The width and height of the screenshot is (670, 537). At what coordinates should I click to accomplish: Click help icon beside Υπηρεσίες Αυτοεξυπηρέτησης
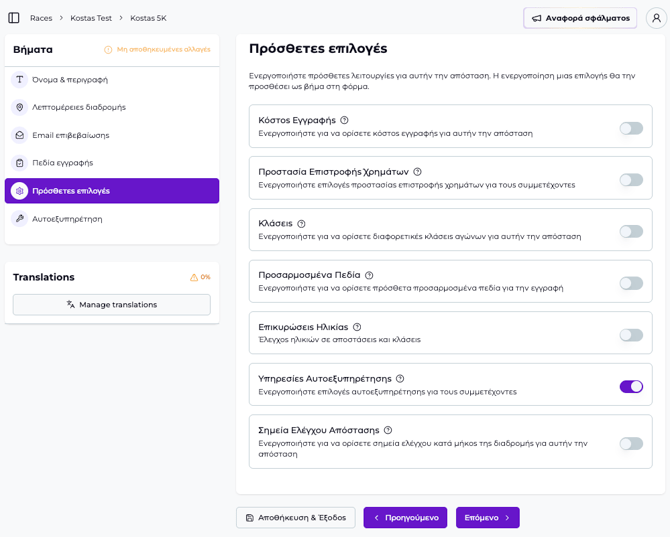400,379
